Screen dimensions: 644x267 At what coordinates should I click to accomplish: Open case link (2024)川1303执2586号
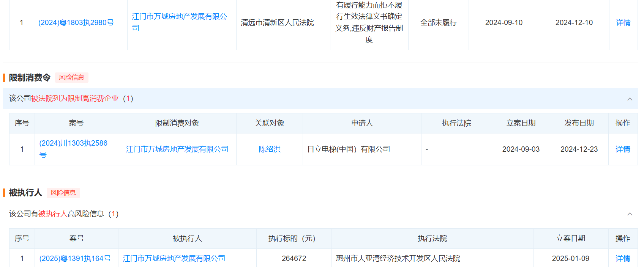coord(73,149)
